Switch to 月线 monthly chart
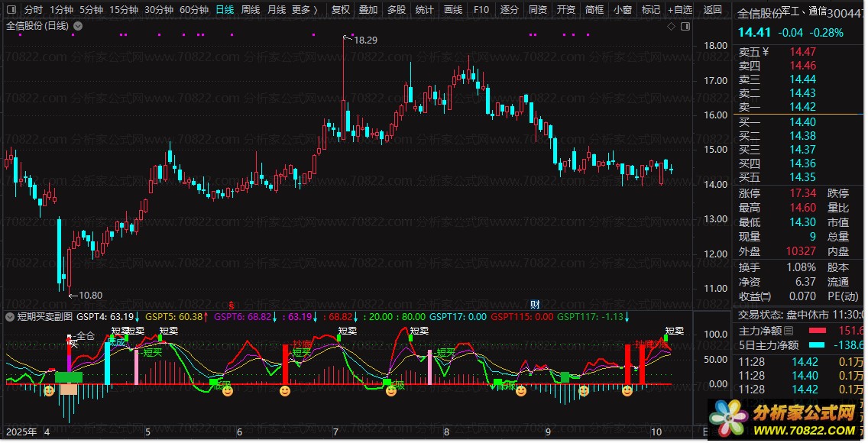 tap(277, 9)
